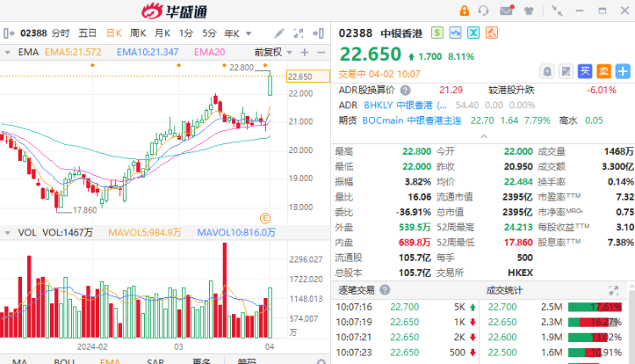Click the 10:07:23 trade row
This screenshot has height=364, width=635.
(x=405, y=352)
